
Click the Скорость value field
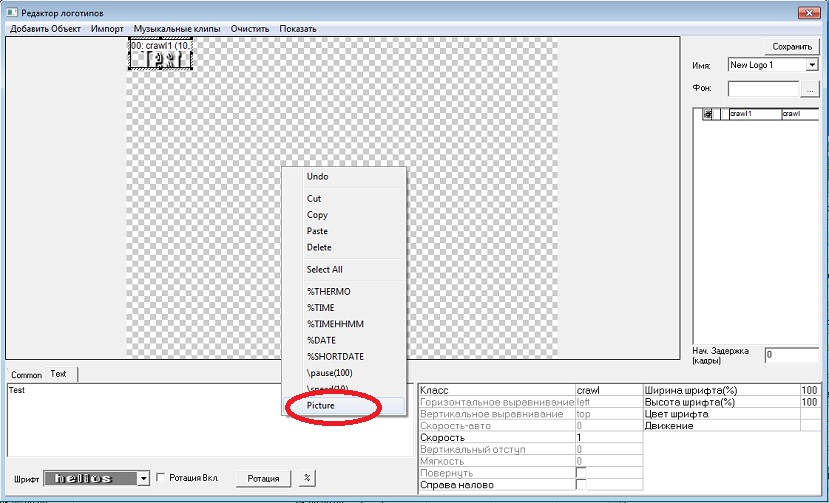pyautogui.click(x=607, y=438)
